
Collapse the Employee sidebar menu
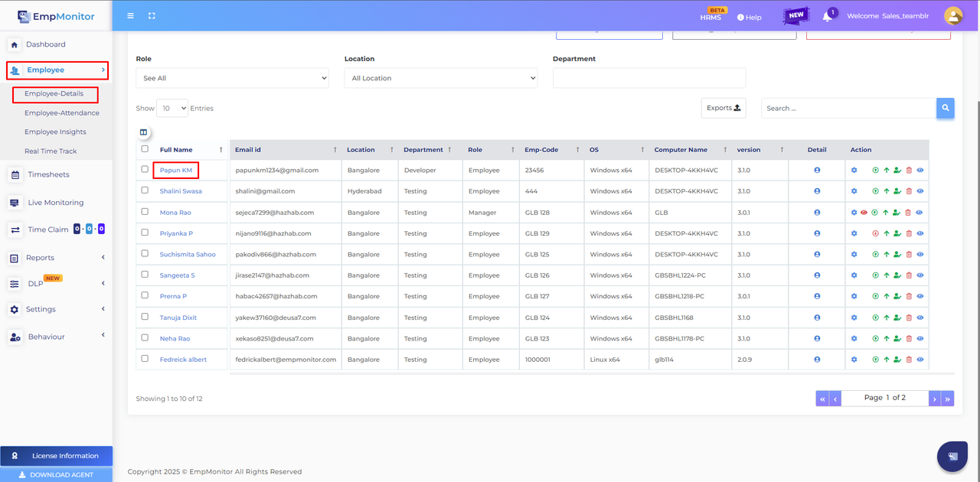pyautogui.click(x=57, y=70)
